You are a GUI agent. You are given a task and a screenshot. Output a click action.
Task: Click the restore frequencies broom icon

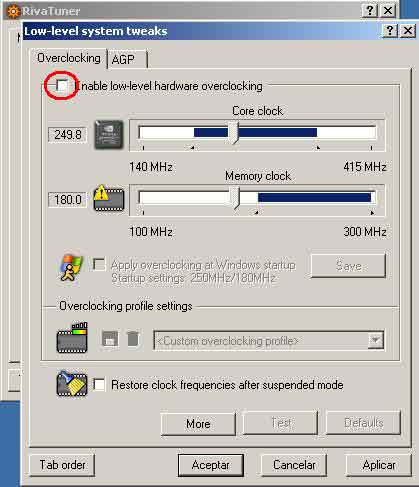point(72,384)
